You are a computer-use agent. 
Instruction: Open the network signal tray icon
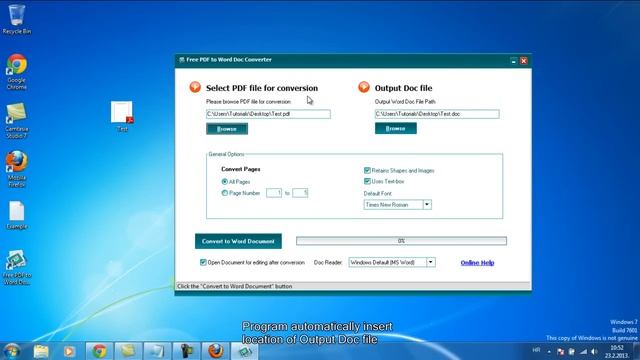pos(583,351)
